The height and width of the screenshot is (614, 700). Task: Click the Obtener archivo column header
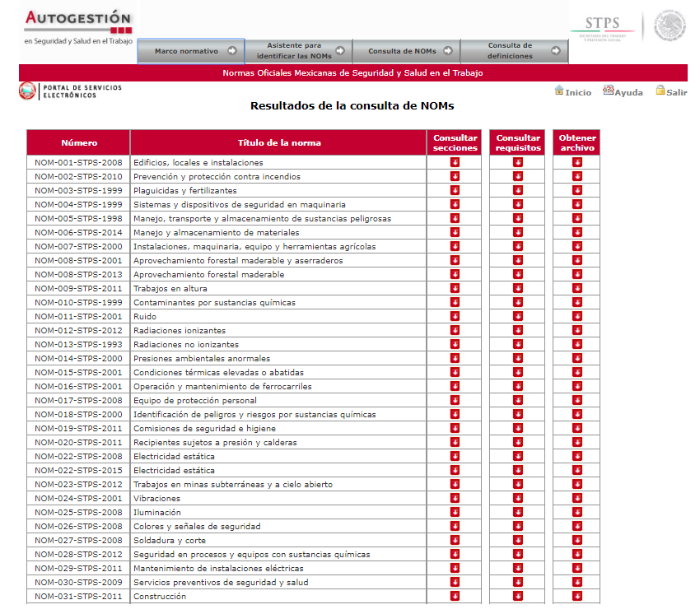[576, 142]
